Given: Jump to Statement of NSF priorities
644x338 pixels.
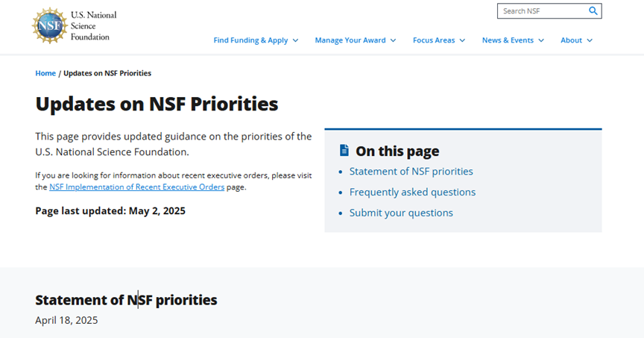Looking at the screenshot, I should 411,172.
